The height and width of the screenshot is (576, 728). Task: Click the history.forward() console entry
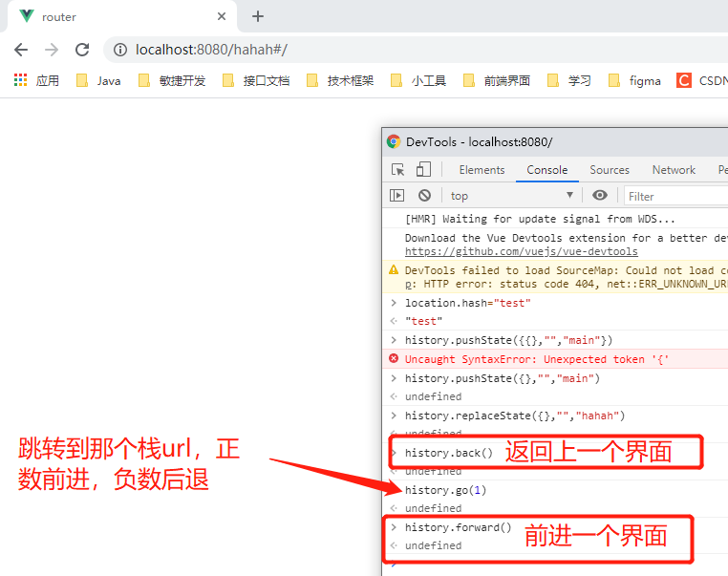pos(459,527)
